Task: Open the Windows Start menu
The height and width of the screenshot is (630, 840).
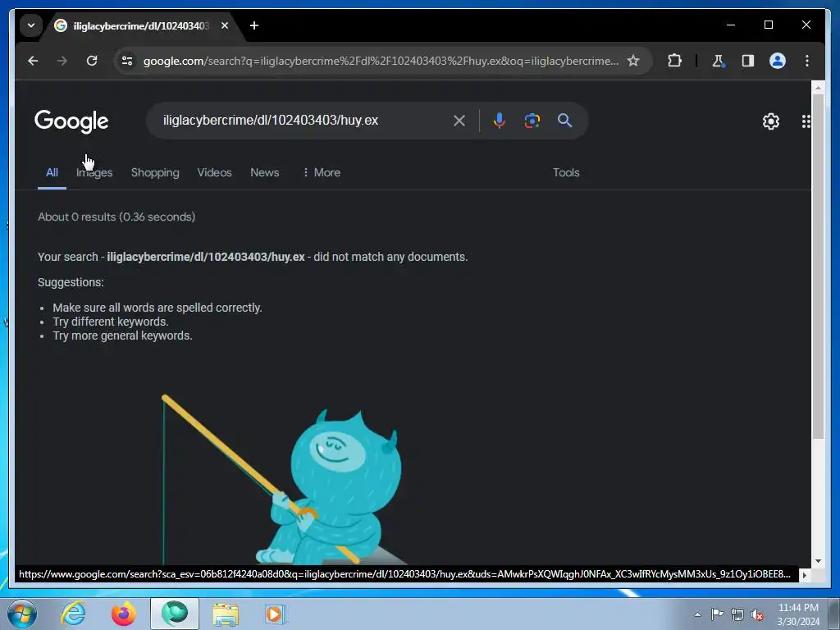Action: 21,614
